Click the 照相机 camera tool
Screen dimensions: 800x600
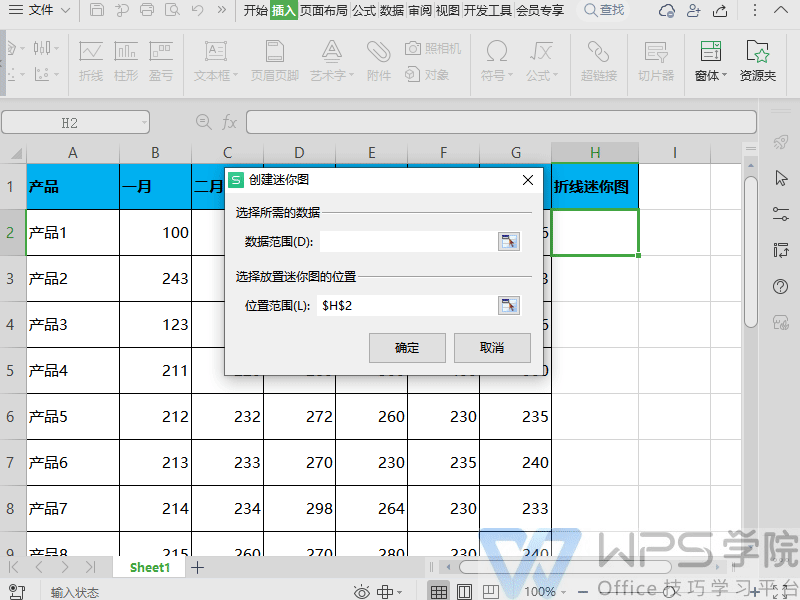433,48
